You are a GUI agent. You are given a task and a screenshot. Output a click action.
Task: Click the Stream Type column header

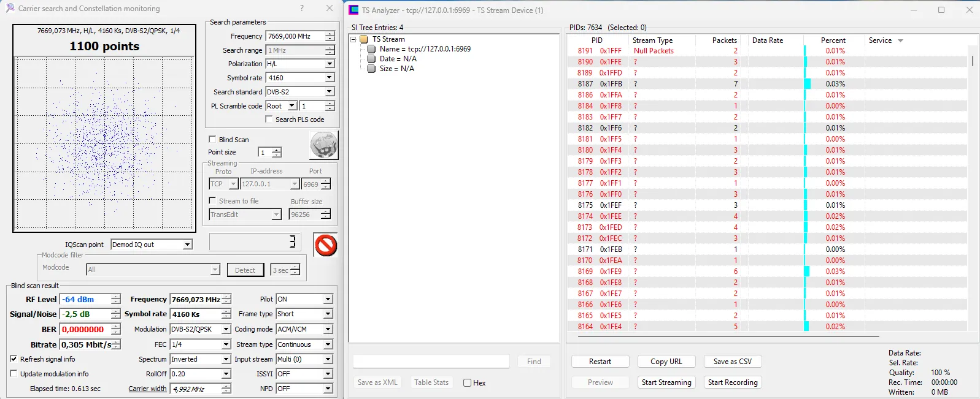point(652,40)
